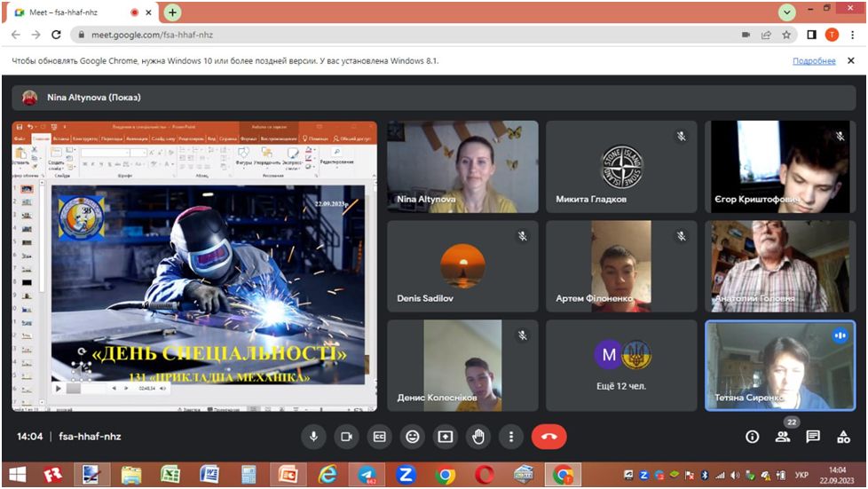Select Єгор Криштофович video tile
The image size is (868, 489).
pyautogui.click(x=780, y=167)
